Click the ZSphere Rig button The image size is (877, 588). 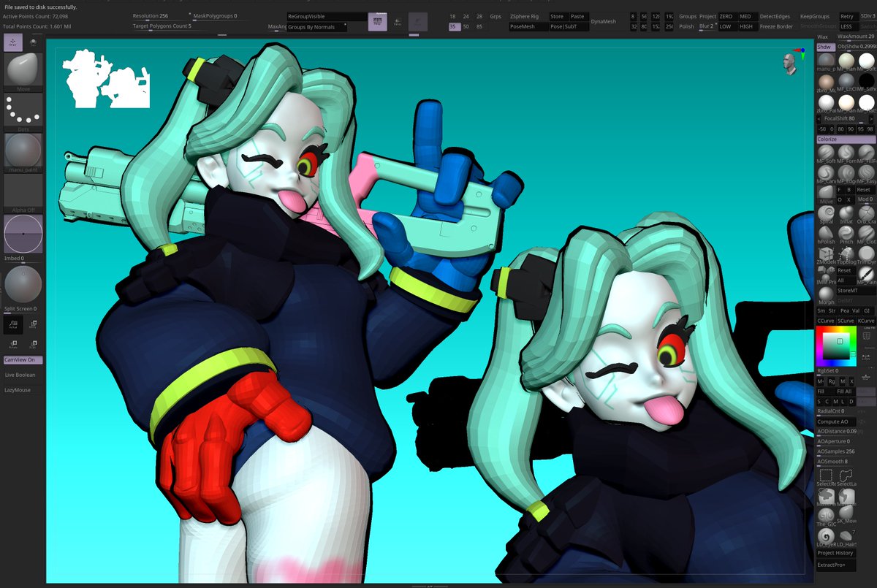click(x=524, y=16)
